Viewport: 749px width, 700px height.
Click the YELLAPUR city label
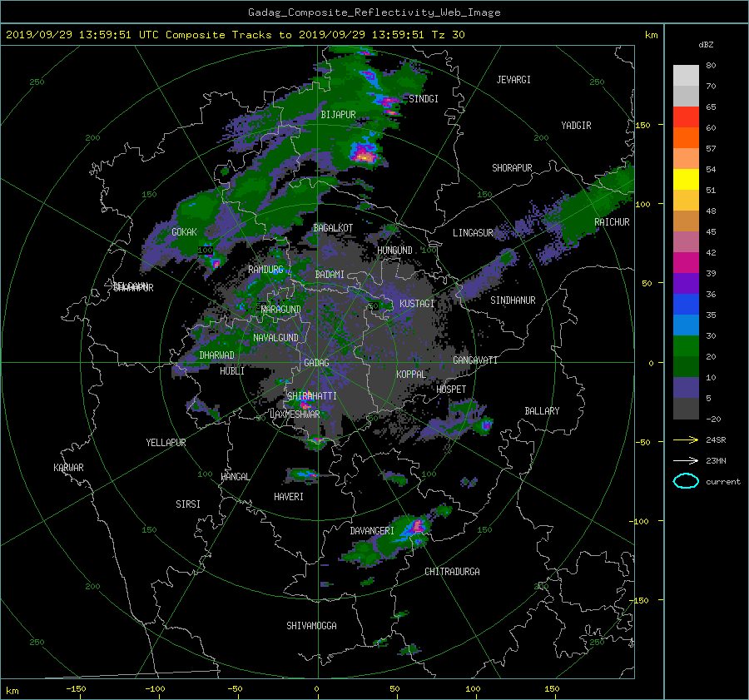pyautogui.click(x=166, y=443)
